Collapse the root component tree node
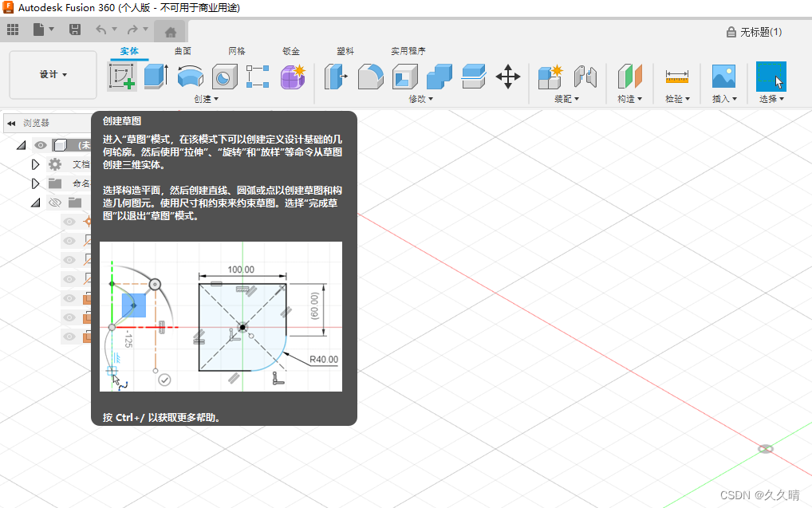812x508 pixels. point(22,145)
